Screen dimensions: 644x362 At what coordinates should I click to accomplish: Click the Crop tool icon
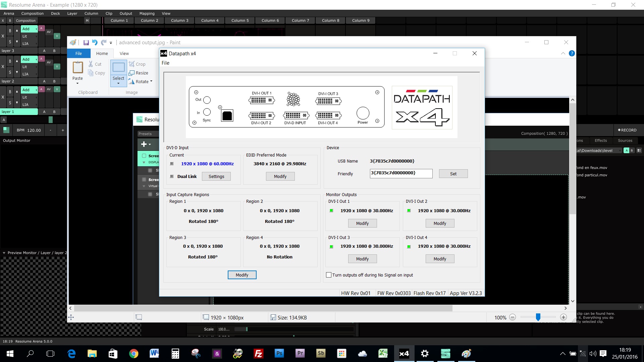tap(132, 64)
